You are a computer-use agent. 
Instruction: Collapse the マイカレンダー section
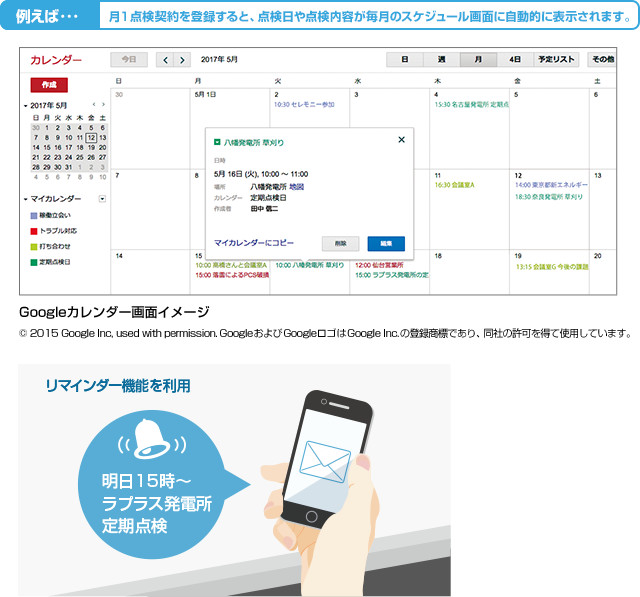(x=26, y=200)
